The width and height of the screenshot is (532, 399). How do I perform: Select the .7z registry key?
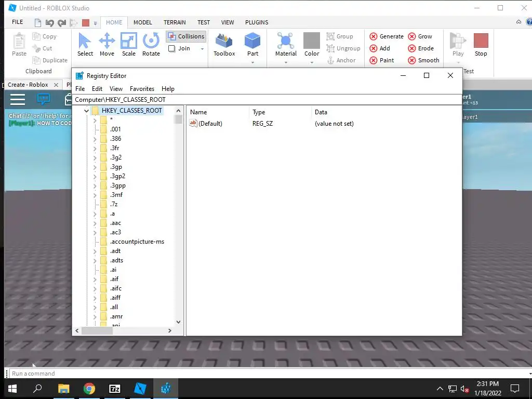114,204
